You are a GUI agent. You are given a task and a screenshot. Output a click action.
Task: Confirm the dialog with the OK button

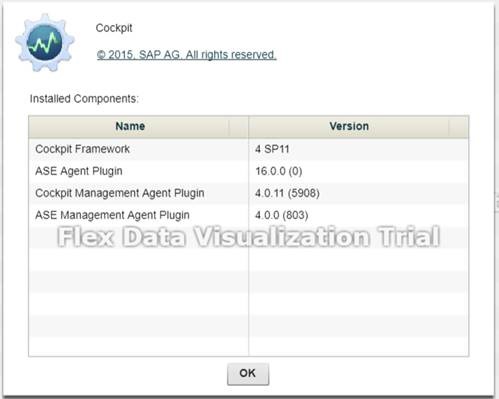(x=248, y=374)
